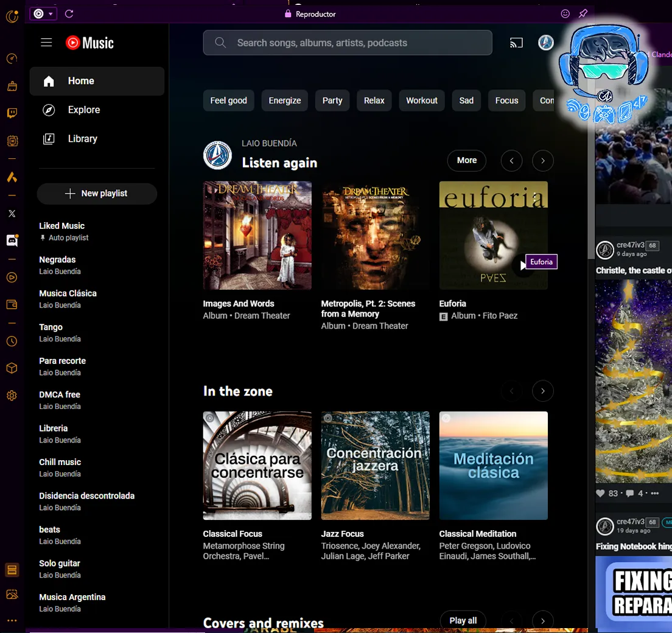The image size is (672, 633).
Task: Open the Library section
Action: [97, 139]
